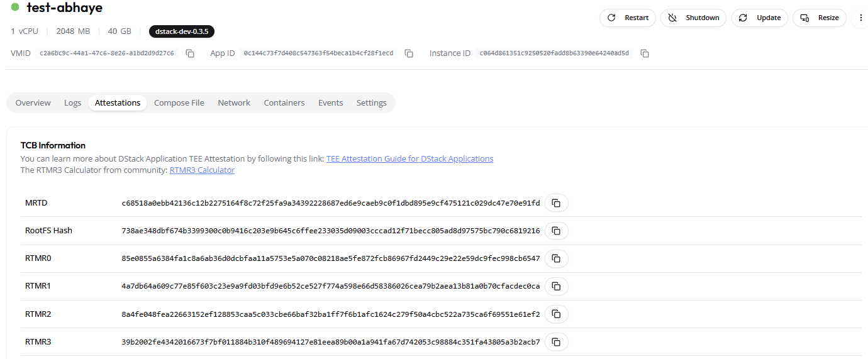Restart the test-abhaye instance
The image size is (868, 359).
(628, 18)
